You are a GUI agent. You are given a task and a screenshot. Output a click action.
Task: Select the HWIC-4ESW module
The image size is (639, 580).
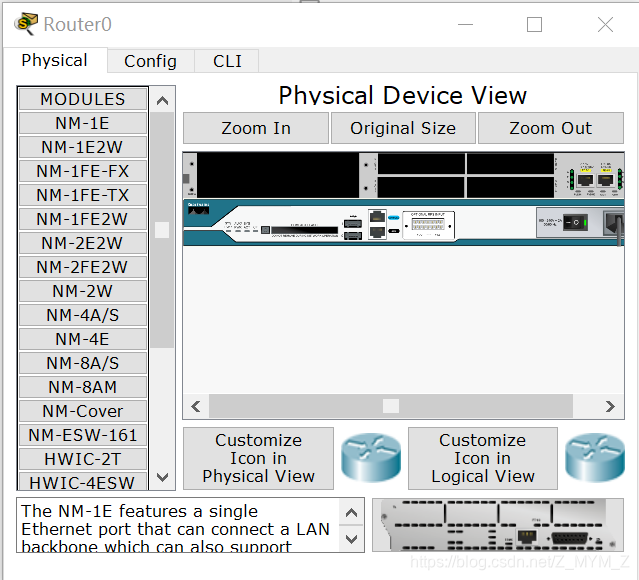tap(83, 482)
